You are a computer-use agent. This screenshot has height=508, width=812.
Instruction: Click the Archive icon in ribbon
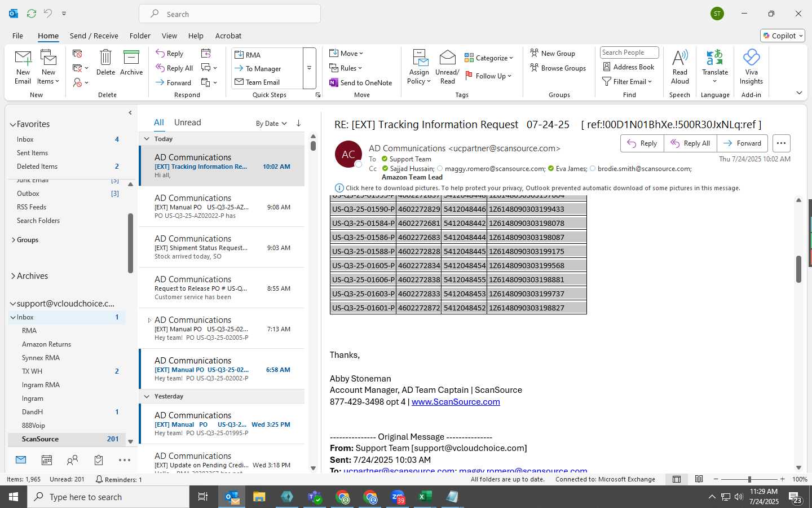point(131,58)
